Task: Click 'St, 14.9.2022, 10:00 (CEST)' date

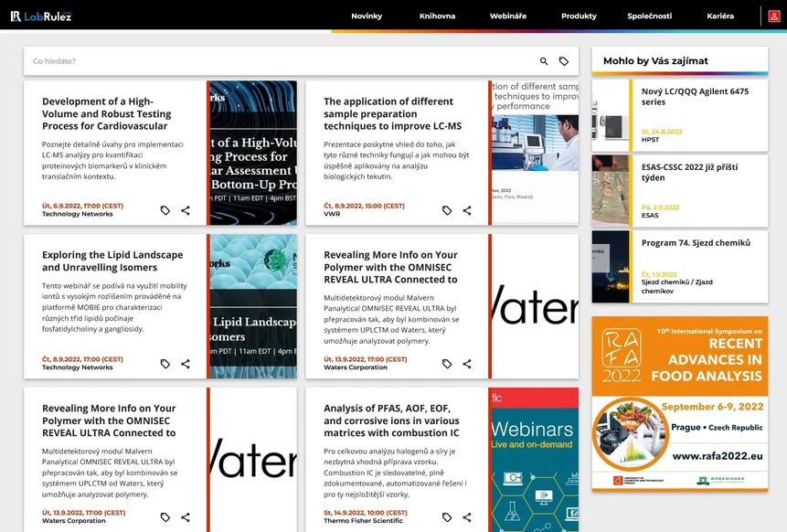Action: (x=366, y=513)
